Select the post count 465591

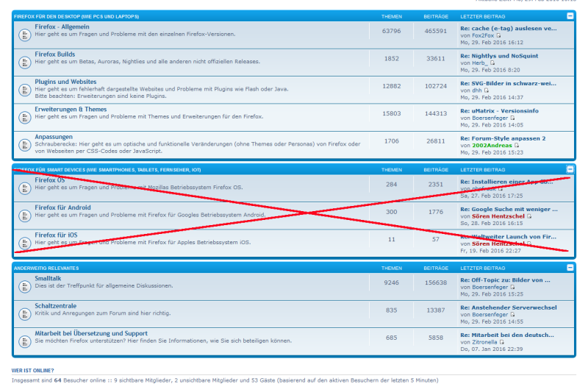(436, 31)
